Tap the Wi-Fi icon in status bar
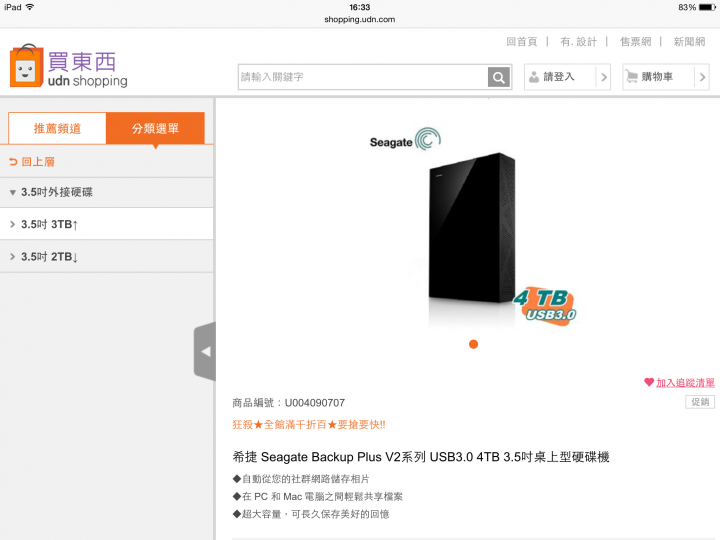The width and height of the screenshot is (720, 540). tap(30, 7)
